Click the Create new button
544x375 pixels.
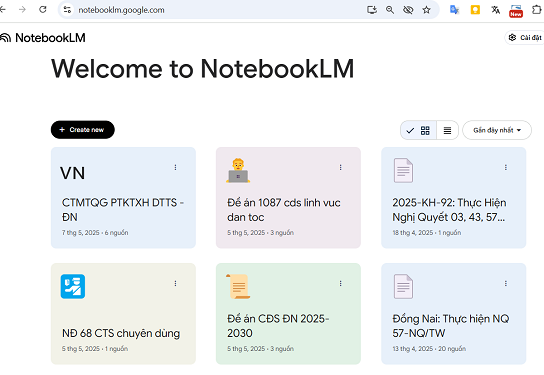coord(83,130)
